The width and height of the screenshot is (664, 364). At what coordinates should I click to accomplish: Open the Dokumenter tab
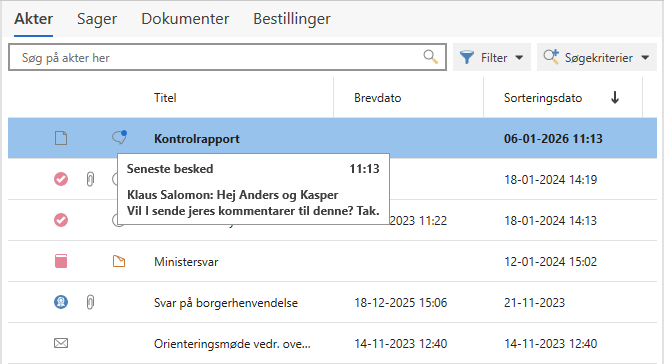185,19
